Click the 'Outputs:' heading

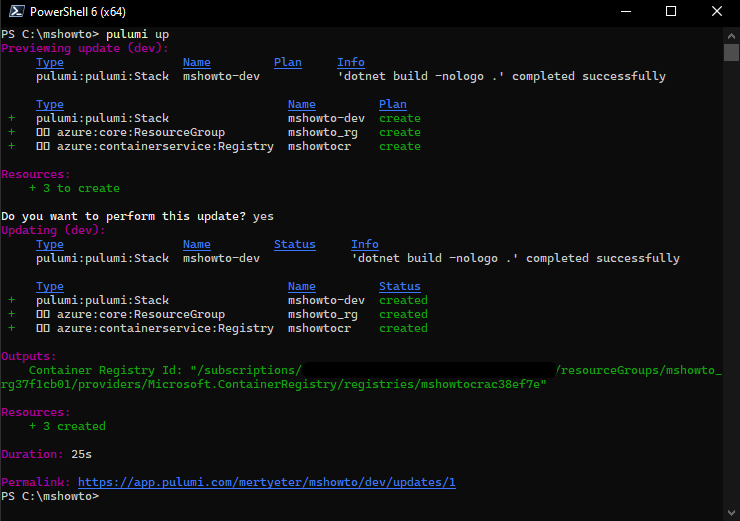pos(29,356)
